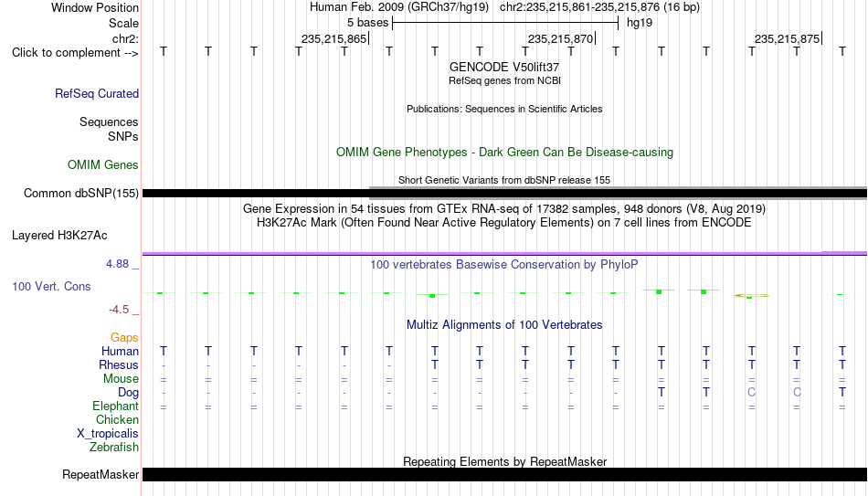Click the 'Click to complement -->' label

[x=75, y=53]
